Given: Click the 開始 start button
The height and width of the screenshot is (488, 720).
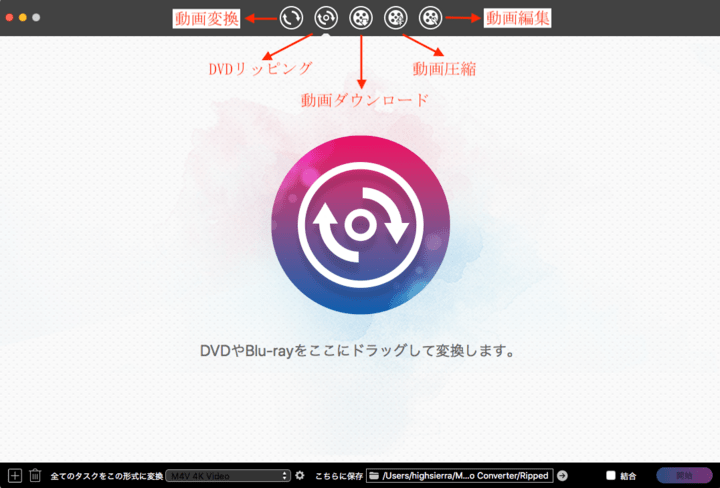Looking at the screenshot, I should point(684,476).
